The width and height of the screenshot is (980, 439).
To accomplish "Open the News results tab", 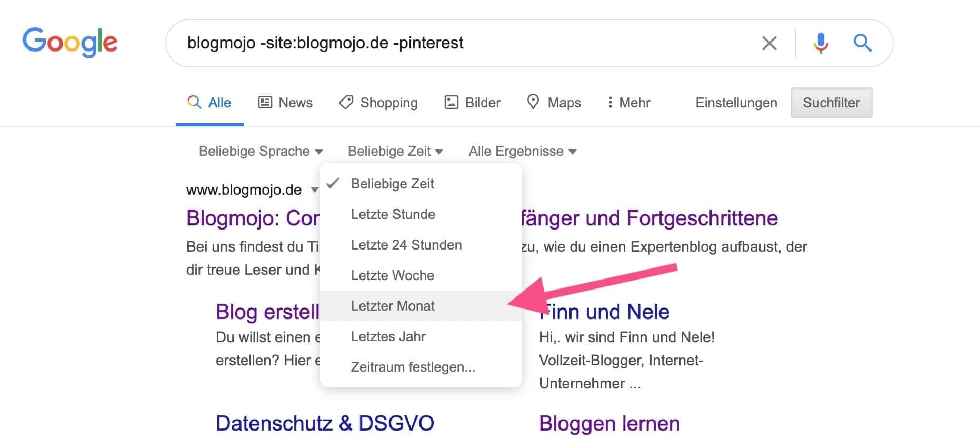I will point(285,103).
